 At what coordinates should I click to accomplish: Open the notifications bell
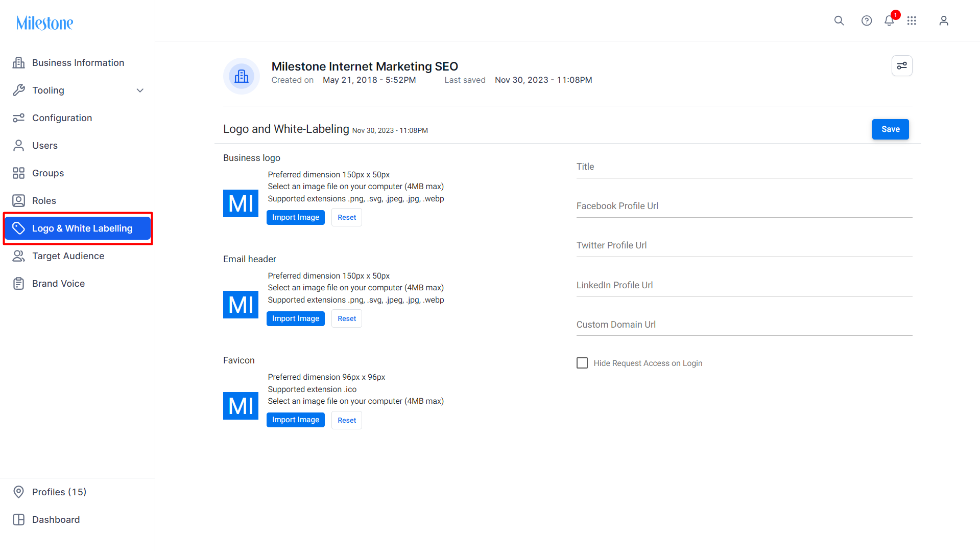(x=889, y=20)
